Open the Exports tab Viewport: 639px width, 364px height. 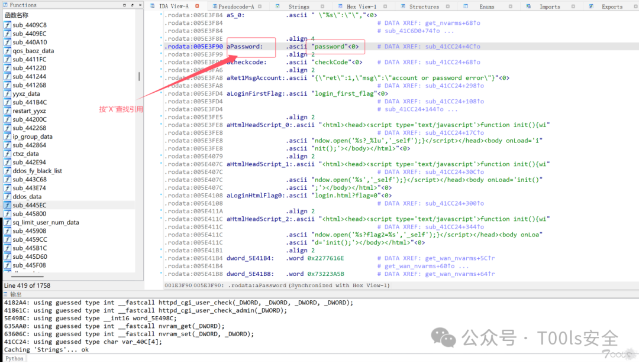click(x=612, y=6)
